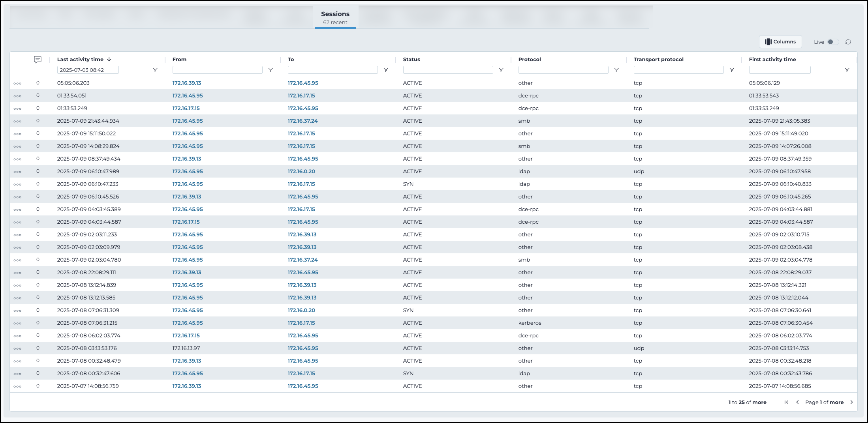868x423 pixels.
Task: Click the To filter input field
Action: pyautogui.click(x=333, y=70)
